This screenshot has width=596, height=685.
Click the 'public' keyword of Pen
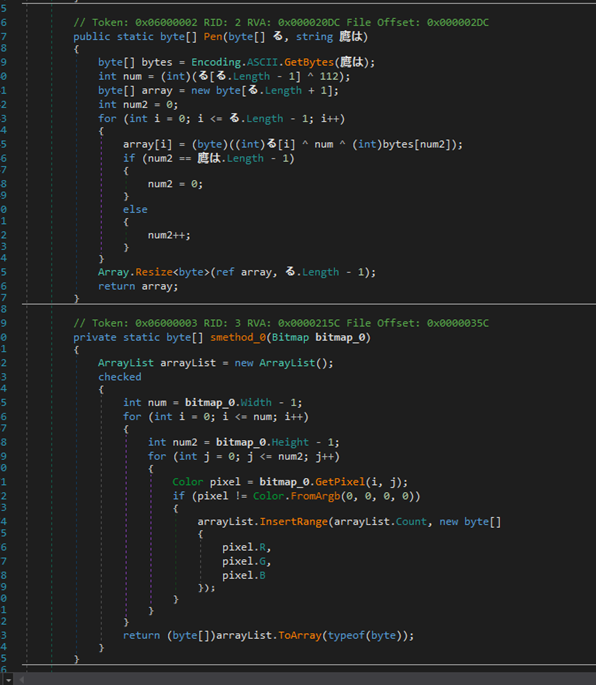pos(92,37)
